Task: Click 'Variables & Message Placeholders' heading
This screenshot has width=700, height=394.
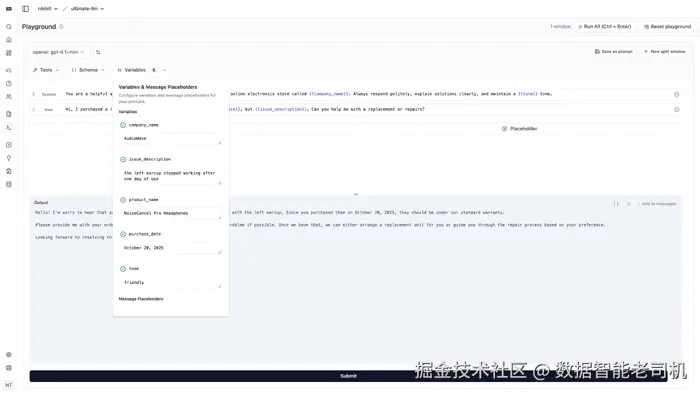Action: 158,87
